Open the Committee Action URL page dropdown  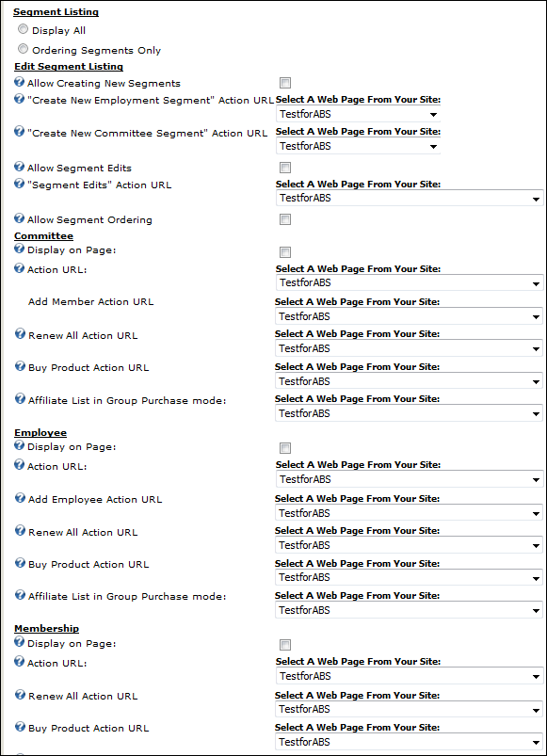coord(410,283)
